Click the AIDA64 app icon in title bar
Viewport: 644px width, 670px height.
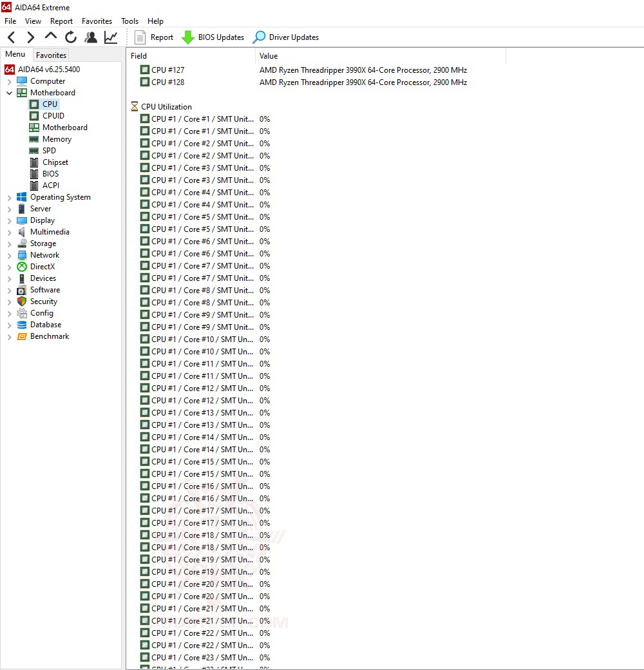click(x=7, y=7)
